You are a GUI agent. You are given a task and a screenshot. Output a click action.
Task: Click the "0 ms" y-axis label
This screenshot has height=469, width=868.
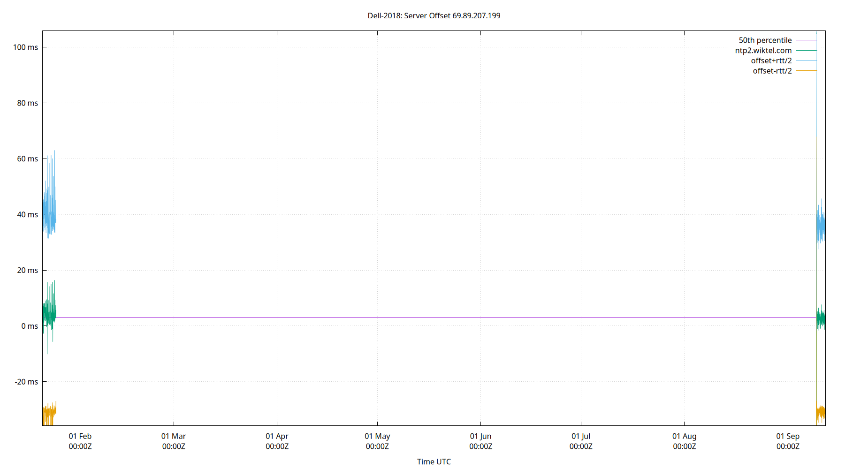(30, 326)
